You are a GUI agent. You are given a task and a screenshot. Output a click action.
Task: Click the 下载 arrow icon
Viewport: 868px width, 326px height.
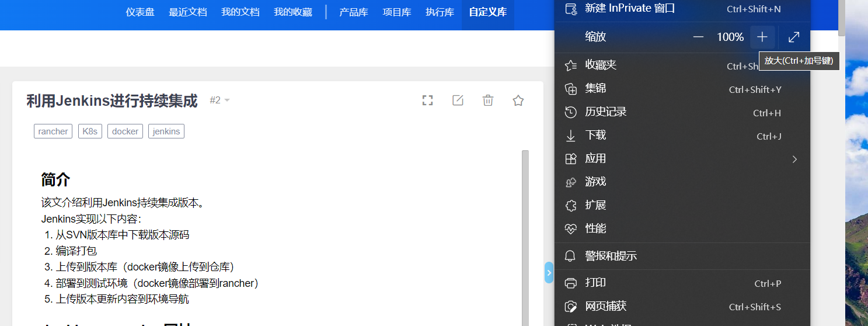click(571, 136)
